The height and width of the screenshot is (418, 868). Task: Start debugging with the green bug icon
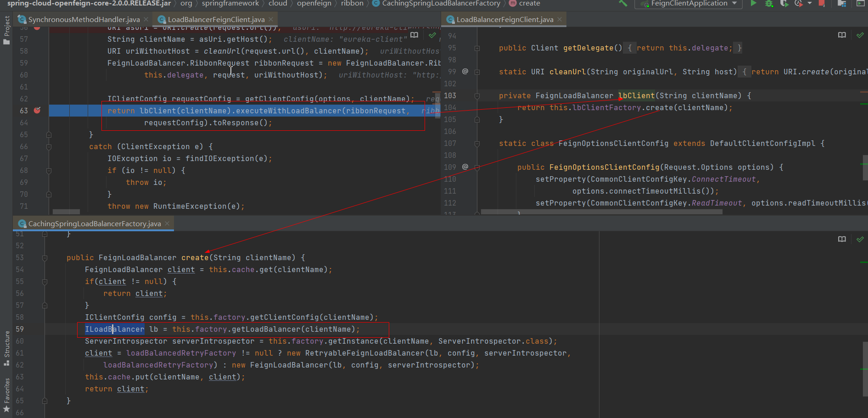tap(769, 4)
